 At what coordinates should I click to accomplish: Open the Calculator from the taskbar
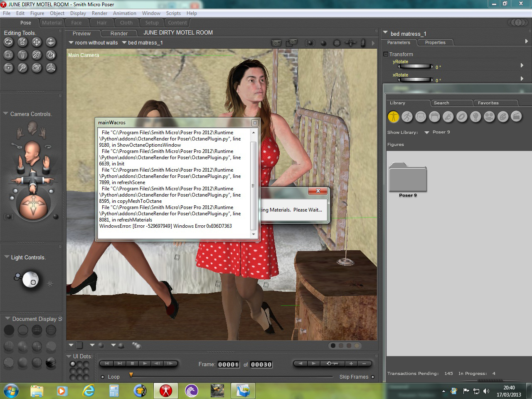pos(114,391)
